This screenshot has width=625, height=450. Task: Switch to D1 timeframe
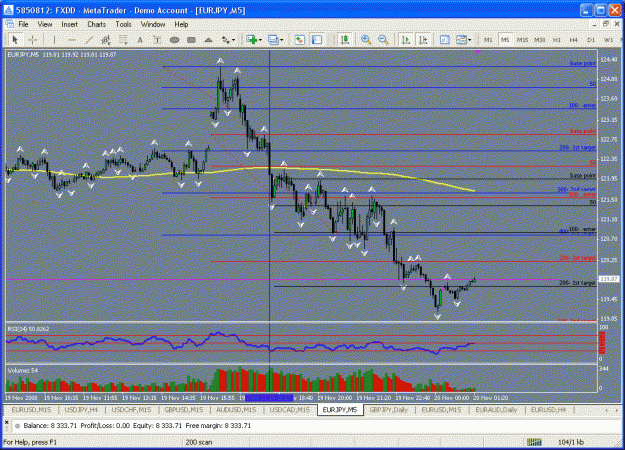[591, 39]
